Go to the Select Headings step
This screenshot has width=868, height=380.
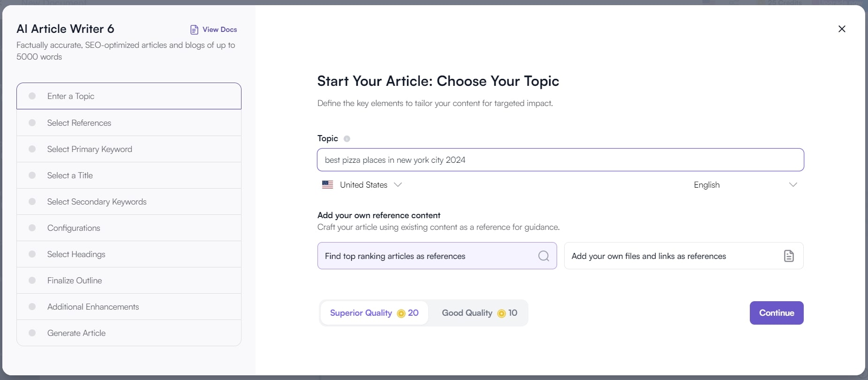[x=129, y=254]
